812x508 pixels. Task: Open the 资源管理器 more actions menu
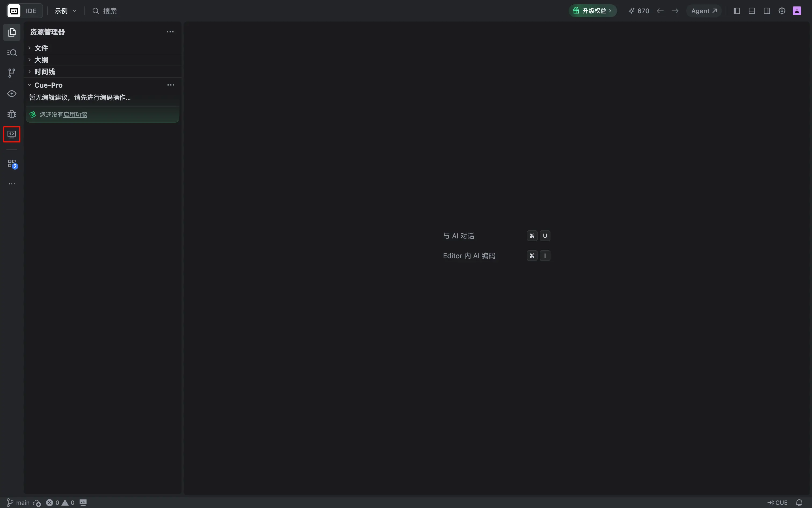170,32
